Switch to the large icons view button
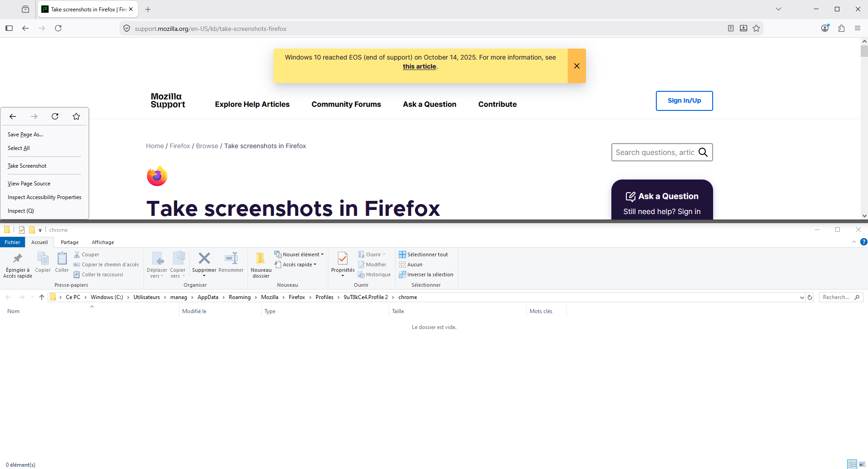 coord(862,464)
